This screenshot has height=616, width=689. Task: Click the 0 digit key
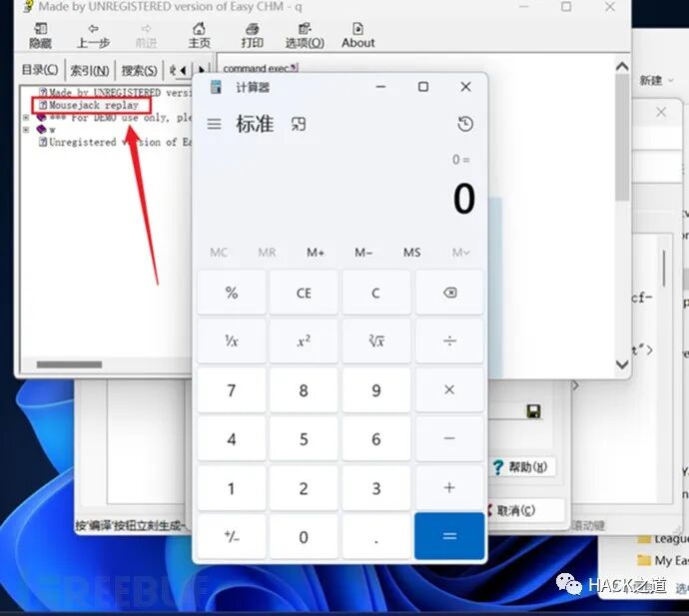[304, 536]
